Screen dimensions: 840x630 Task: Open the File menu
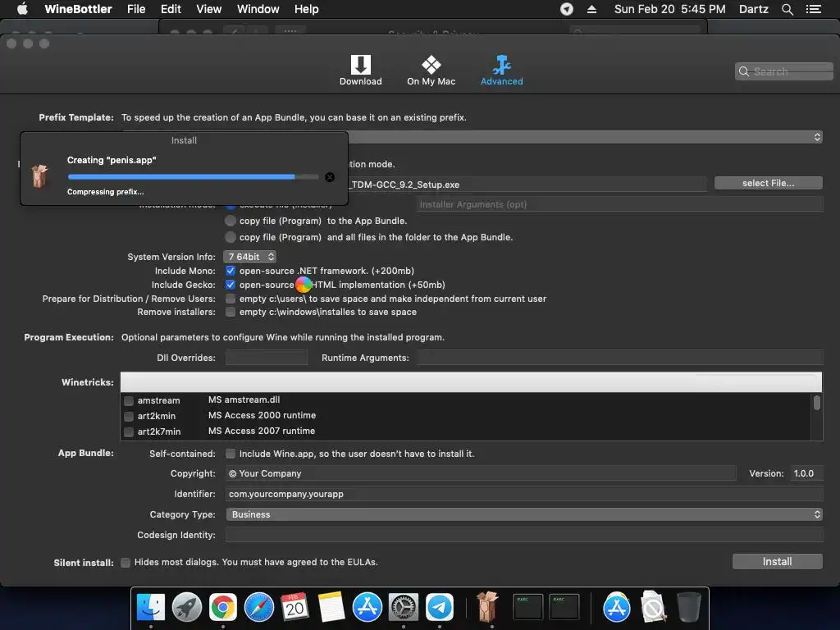coord(136,9)
